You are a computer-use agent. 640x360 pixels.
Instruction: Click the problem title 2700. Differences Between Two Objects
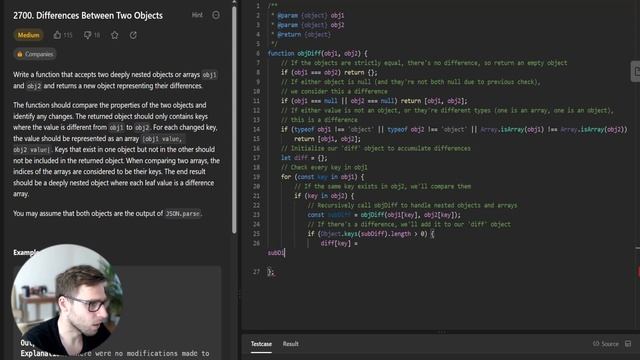88,16
